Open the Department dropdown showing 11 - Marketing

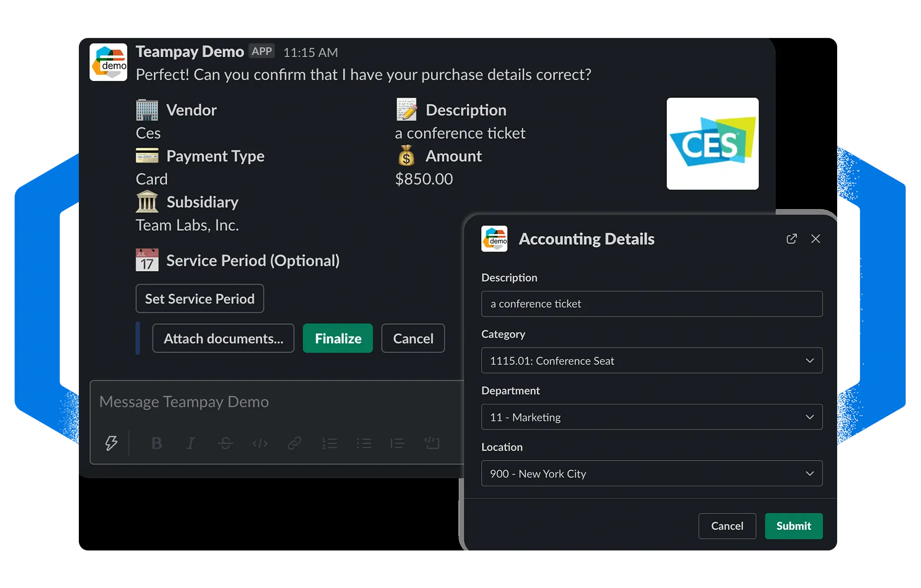[x=652, y=417]
